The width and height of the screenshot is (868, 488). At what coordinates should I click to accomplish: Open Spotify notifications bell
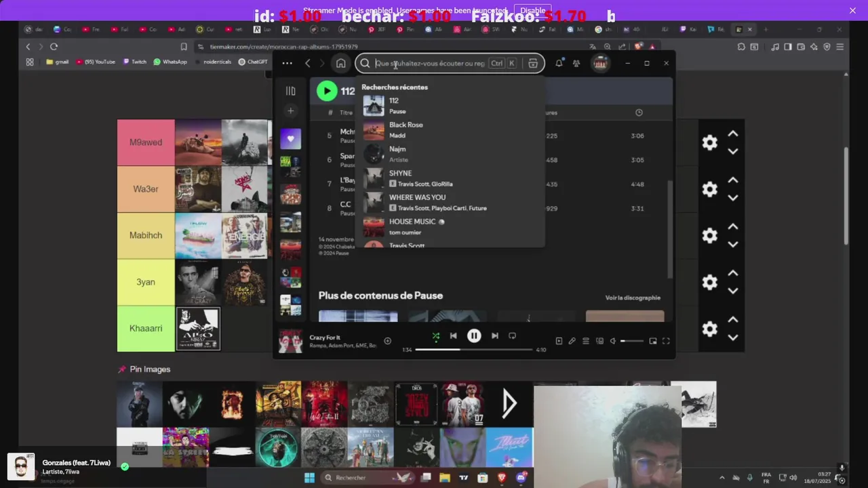(559, 63)
